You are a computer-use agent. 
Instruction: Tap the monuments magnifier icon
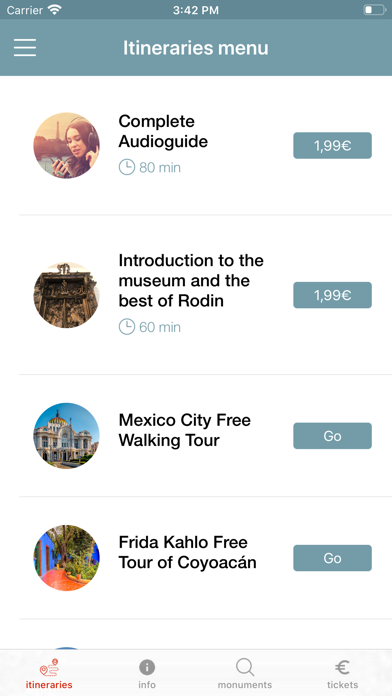pyautogui.click(x=245, y=667)
